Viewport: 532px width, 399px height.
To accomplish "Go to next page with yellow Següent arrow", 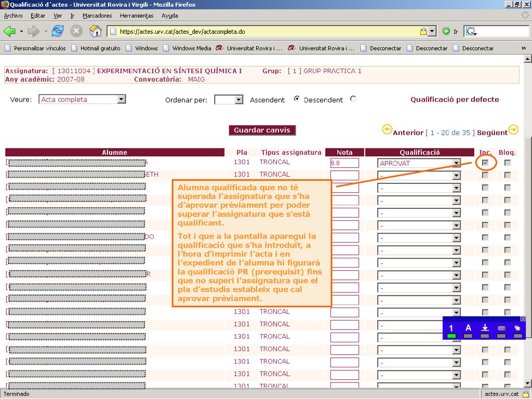I will coord(513,129).
